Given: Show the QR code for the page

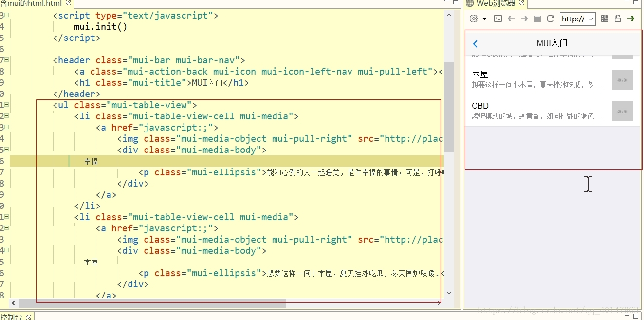Looking at the screenshot, I should pyautogui.click(x=605, y=19).
